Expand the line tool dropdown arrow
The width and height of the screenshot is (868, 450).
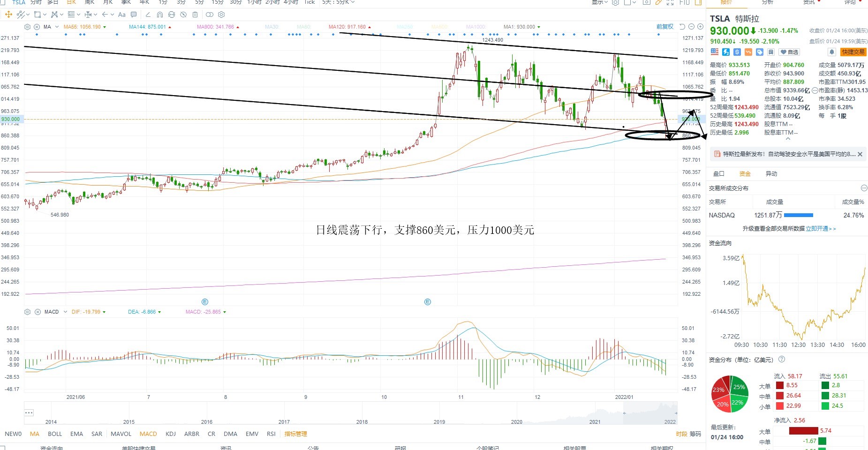pyautogui.click(x=28, y=15)
